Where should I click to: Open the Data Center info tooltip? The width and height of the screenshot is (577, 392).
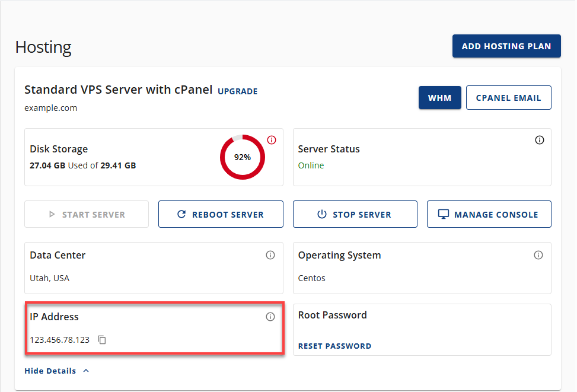click(270, 255)
